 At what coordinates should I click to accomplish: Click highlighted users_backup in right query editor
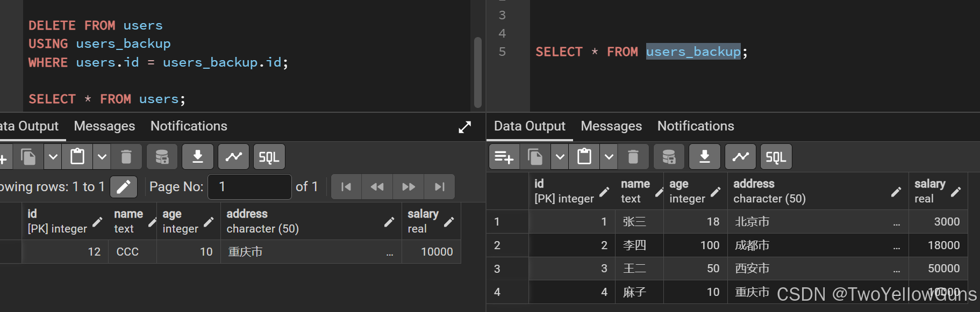pos(693,52)
